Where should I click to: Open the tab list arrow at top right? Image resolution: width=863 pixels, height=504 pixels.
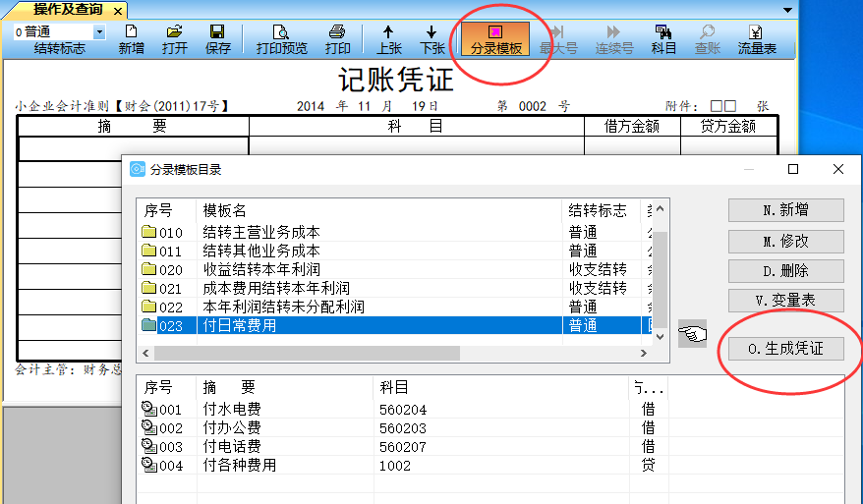click(x=786, y=9)
